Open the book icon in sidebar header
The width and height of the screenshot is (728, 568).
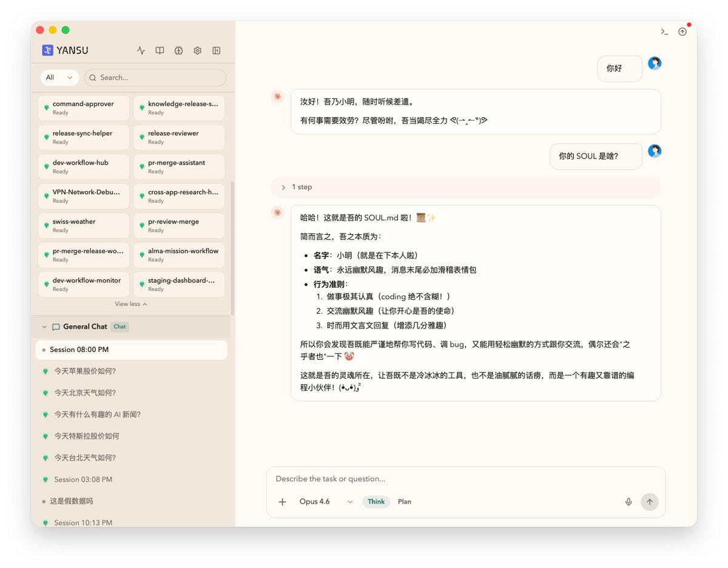(x=160, y=51)
